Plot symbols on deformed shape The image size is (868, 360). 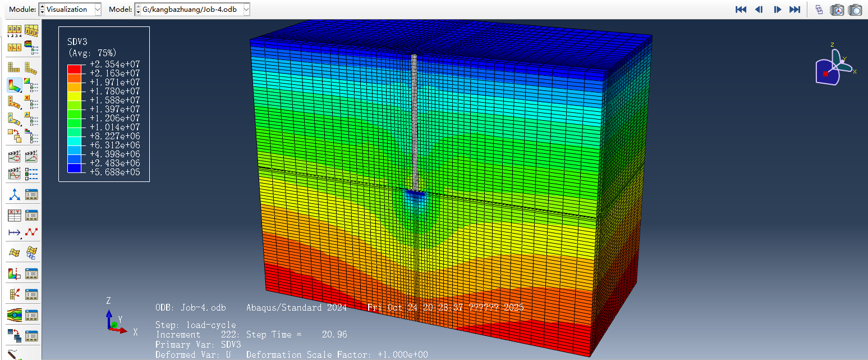tap(14, 102)
